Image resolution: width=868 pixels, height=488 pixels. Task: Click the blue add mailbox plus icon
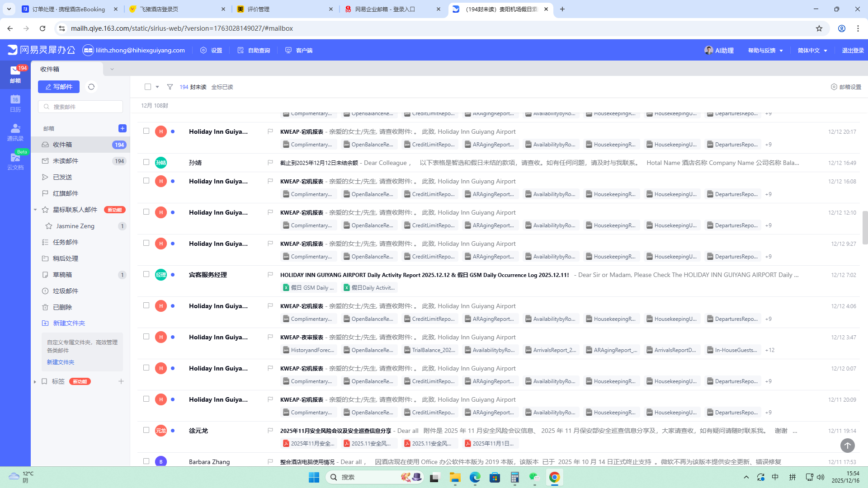(122, 128)
